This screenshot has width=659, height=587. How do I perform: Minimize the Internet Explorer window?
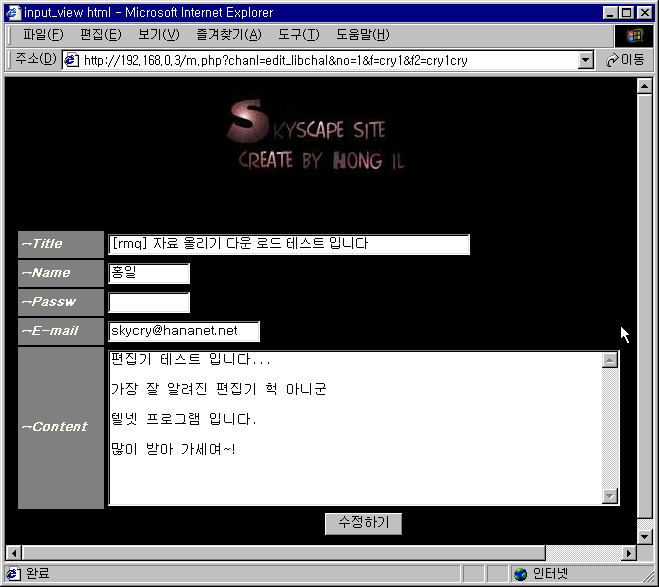click(x=610, y=13)
